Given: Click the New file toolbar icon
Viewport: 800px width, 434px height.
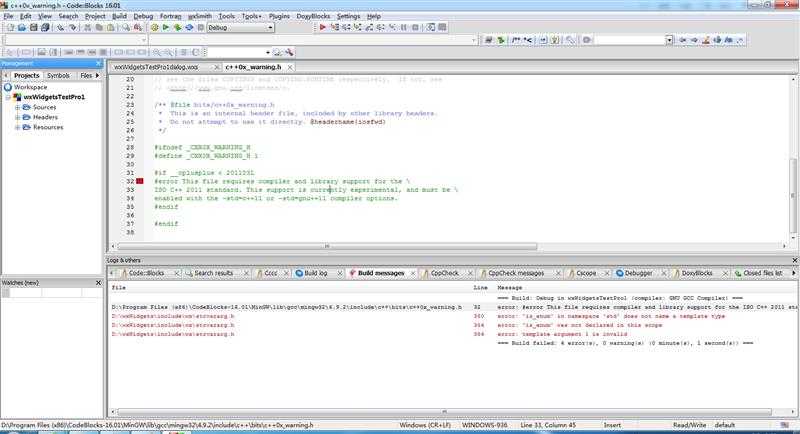Looking at the screenshot, I should pyautogui.click(x=10, y=28).
